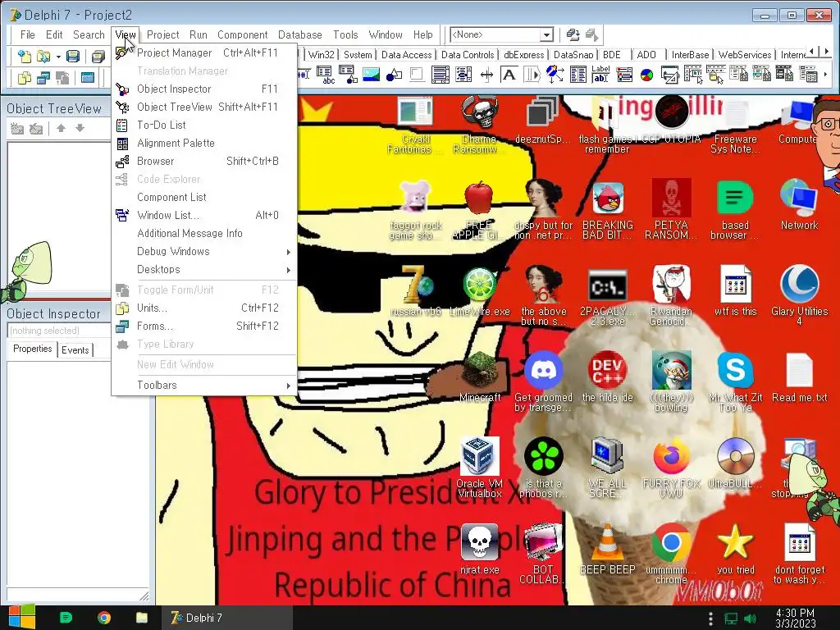Expand the Toolbars submenu

click(x=206, y=386)
